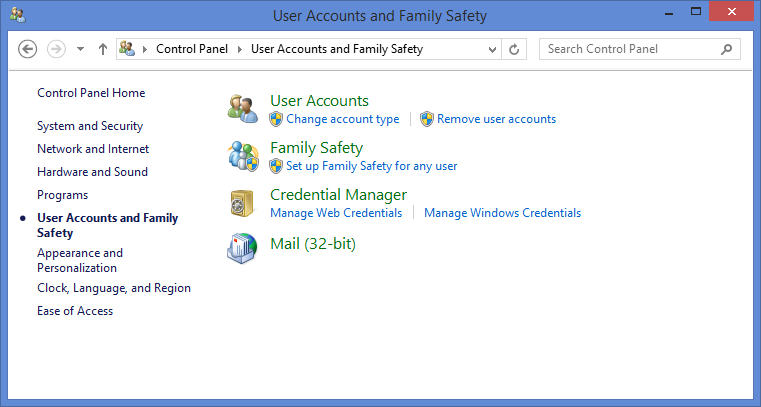Expand the Control Panel breadcrumb arrow
The width and height of the screenshot is (761, 407).
(240, 49)
